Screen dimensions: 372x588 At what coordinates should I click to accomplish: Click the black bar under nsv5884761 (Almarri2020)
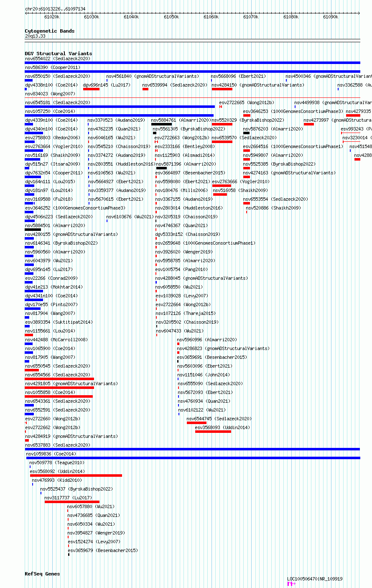coord(161,124)
